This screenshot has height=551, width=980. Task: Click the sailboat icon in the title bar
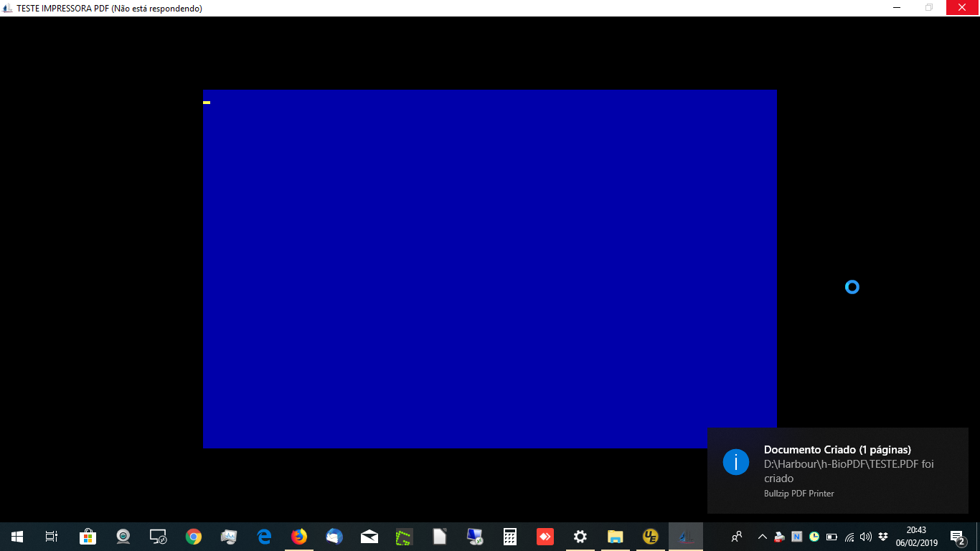point(9,8)
